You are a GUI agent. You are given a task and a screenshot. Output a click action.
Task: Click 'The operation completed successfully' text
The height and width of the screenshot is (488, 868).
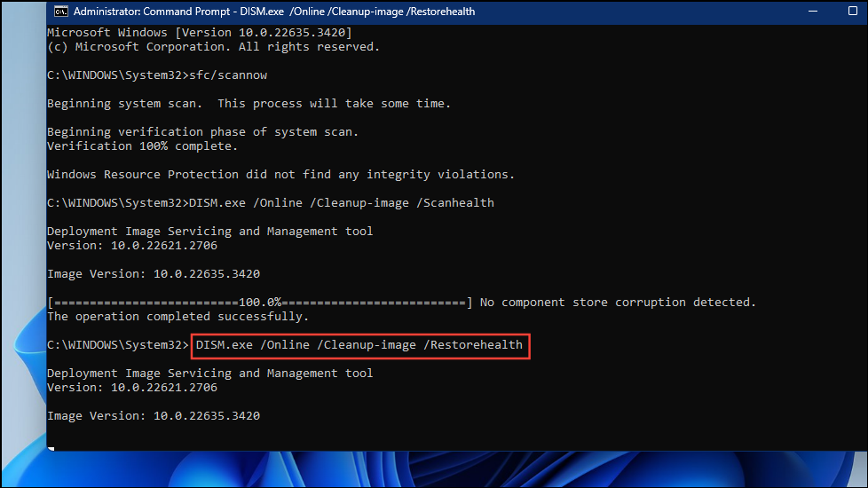click(x=178, y=316)
